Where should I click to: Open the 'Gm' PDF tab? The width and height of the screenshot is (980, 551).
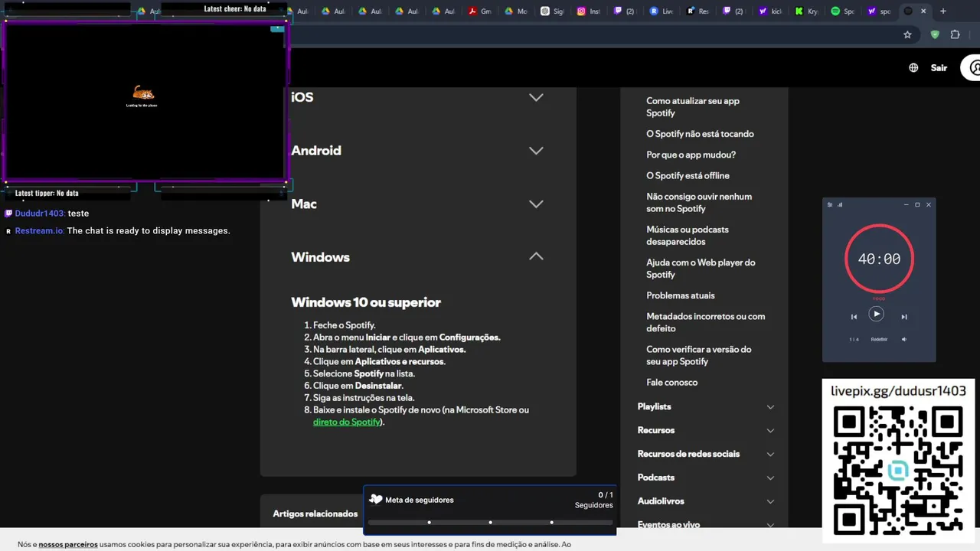pos(479,11)
